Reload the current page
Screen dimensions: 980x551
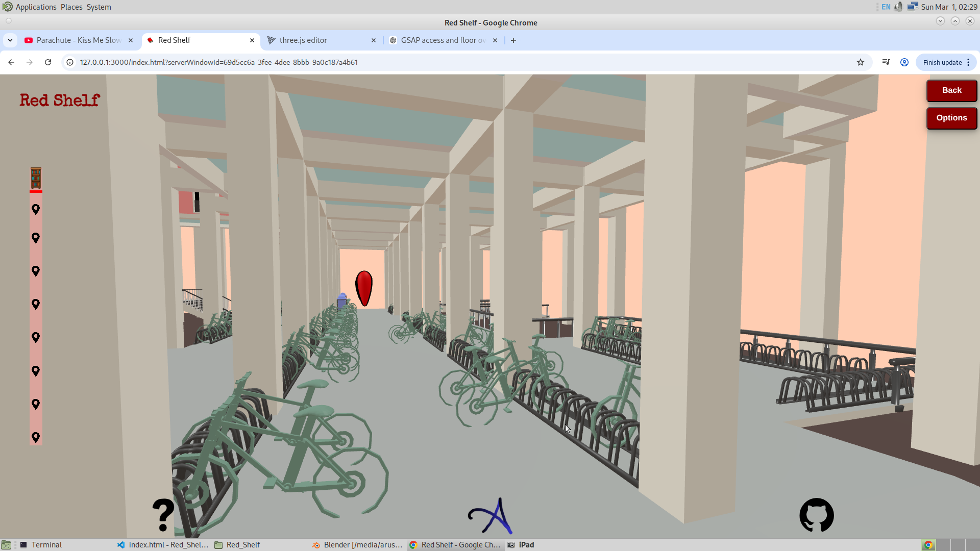coord(48,62)
